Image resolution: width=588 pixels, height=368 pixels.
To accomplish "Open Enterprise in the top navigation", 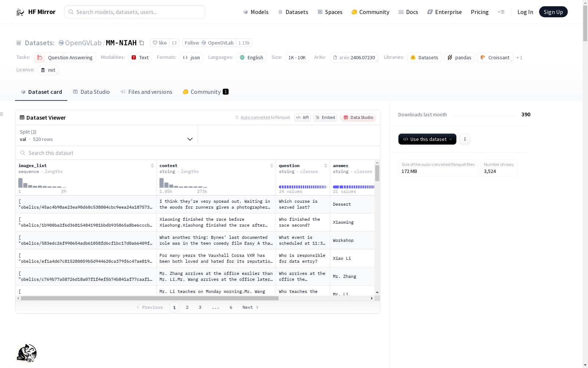I will pyautogui.click(x=445, y=12).
